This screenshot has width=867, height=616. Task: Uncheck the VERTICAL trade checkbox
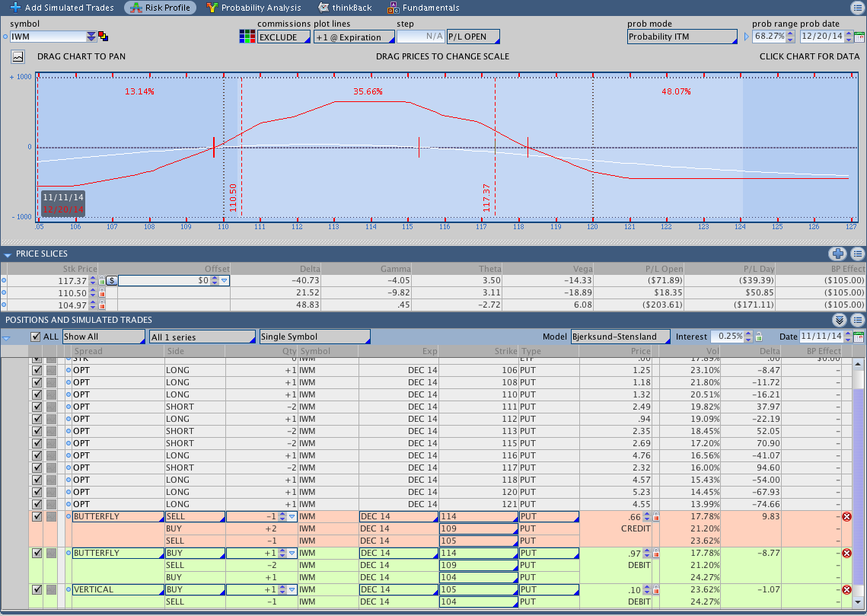click(37, 589)
